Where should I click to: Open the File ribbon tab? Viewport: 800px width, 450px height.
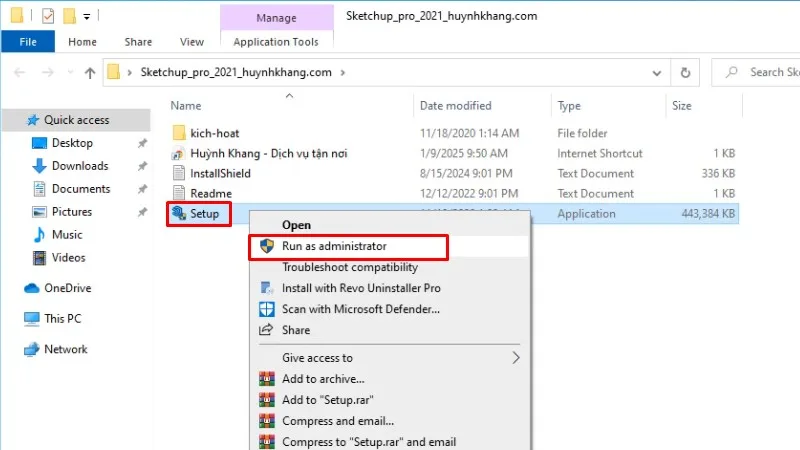coord(28,42)
